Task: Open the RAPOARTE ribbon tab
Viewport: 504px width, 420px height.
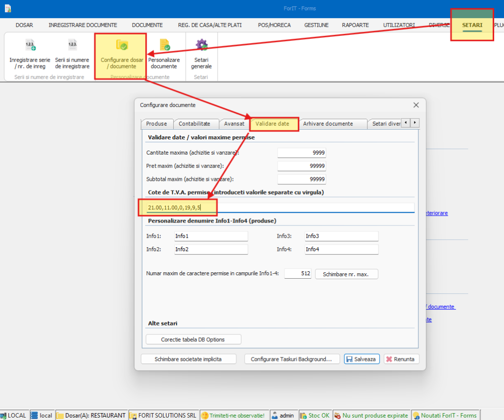Action: pos(355,25)
